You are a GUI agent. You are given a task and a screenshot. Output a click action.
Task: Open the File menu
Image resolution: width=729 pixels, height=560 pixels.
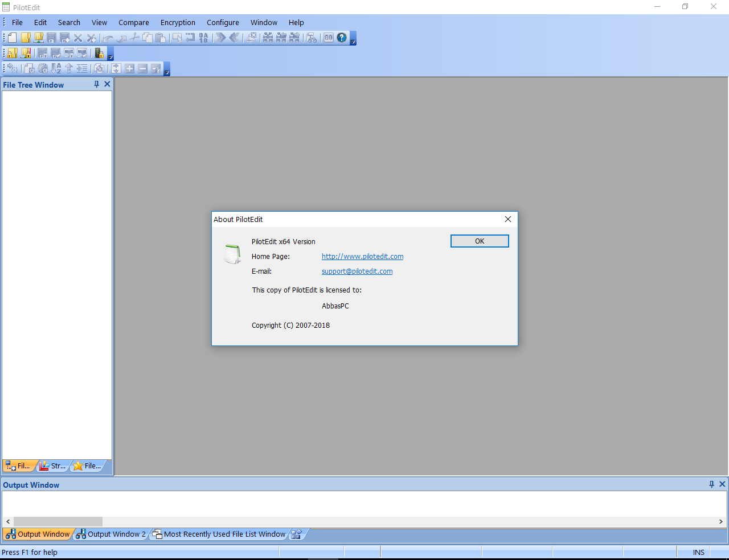click(17, 22)
